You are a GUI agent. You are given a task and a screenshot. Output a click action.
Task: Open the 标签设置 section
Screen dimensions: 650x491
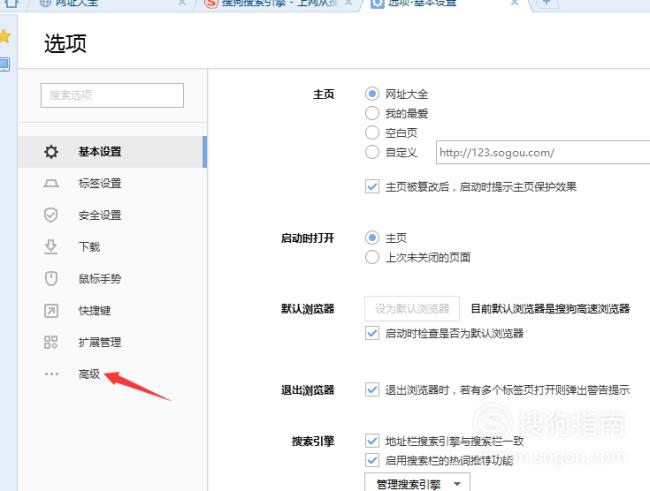coord(112,183)
